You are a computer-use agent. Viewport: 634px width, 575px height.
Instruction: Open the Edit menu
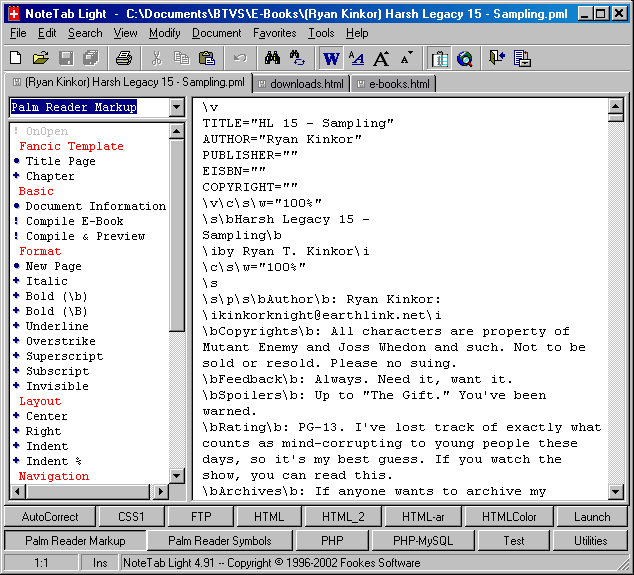click(x=47, y=33)
